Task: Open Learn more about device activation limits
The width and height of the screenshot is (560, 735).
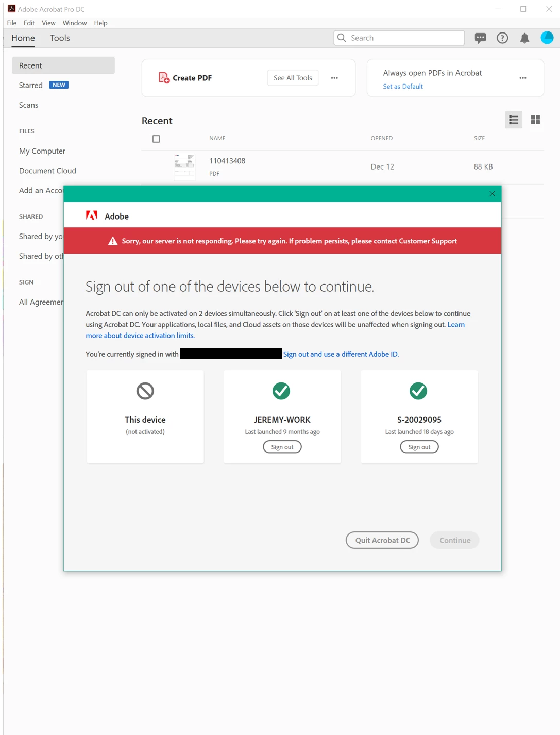Action: click(140, 336)
